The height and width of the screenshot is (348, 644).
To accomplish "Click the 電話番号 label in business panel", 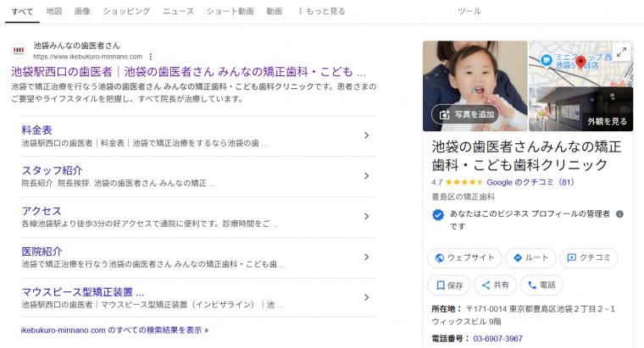I will point(450,339).
